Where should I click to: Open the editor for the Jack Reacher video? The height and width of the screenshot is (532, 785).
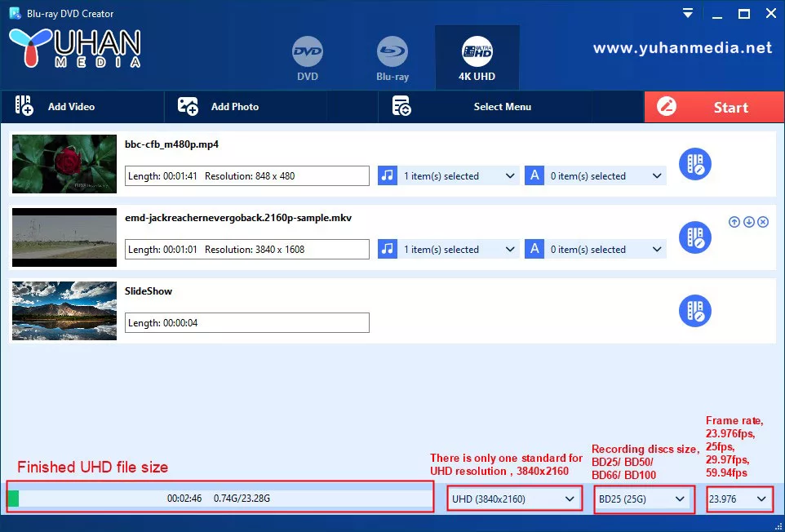pos(694,237)
